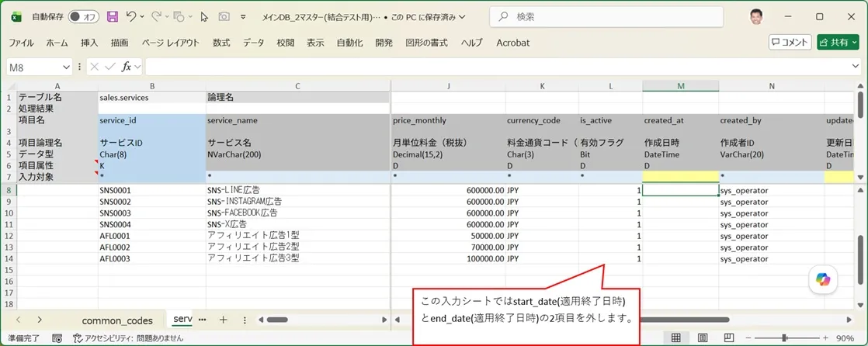Image resolution: width=868 pixels, height=346 pixels.
Task: Click the Name Box showing M8
Action: tap(33, 67)
